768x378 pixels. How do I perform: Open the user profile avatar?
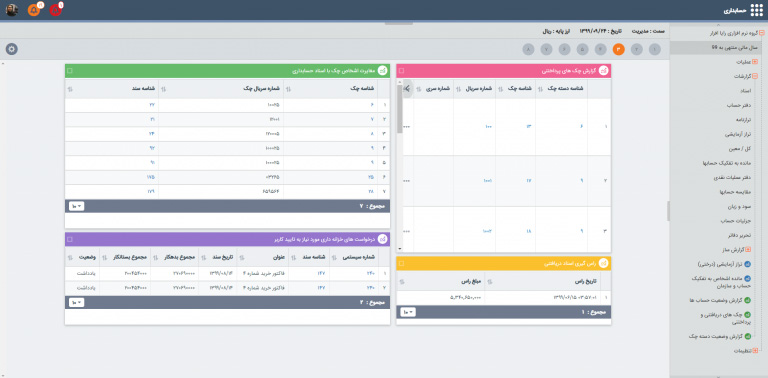(12, 10)
